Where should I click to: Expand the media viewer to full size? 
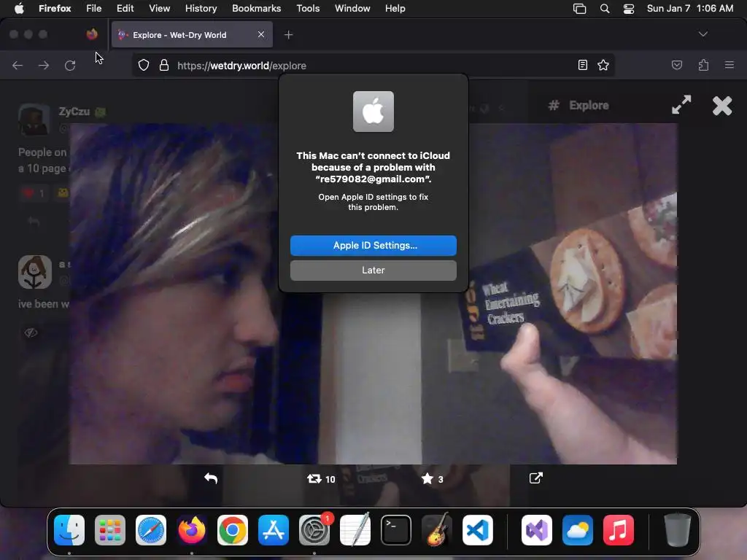coord(681,105)
